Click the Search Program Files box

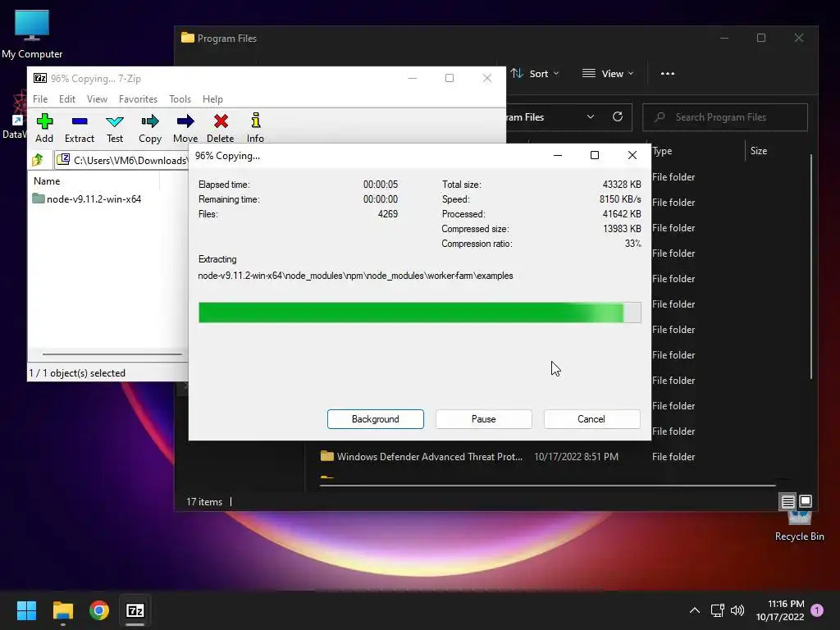725,117
